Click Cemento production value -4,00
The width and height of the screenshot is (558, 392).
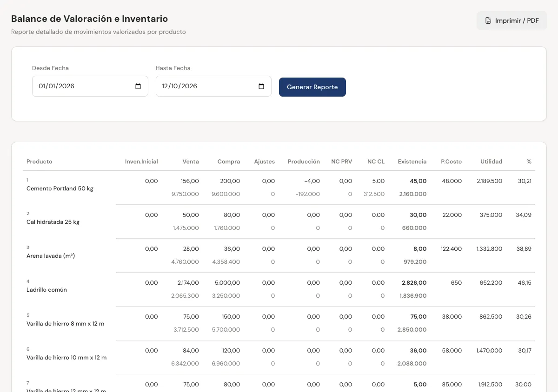pyautogui.click(x=312, y=181)
